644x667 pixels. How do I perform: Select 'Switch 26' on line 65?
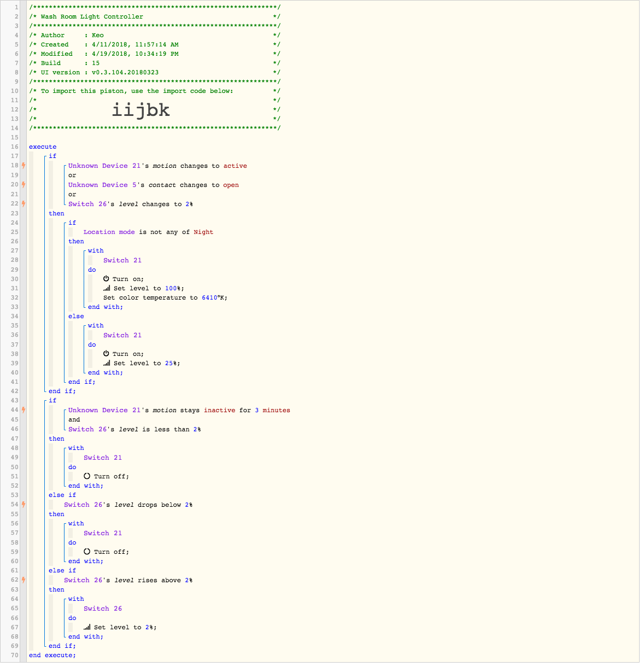tap(103, 609)
